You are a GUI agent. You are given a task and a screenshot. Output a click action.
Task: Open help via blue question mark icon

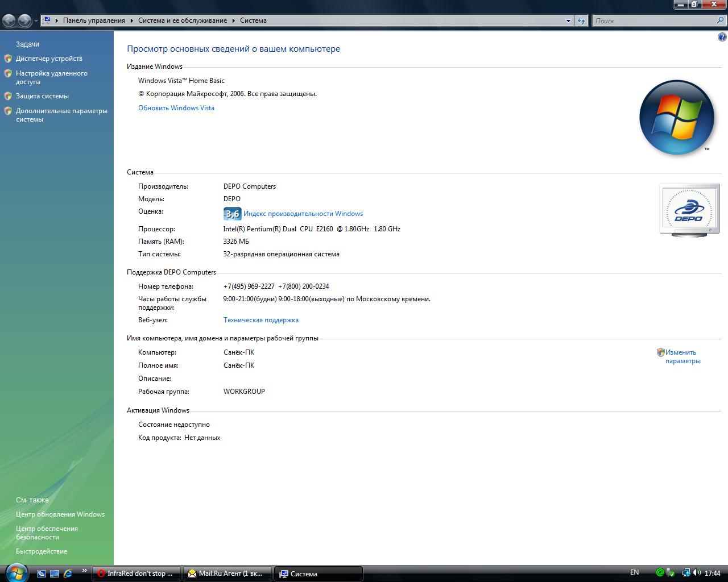click(x=722, y=38)
